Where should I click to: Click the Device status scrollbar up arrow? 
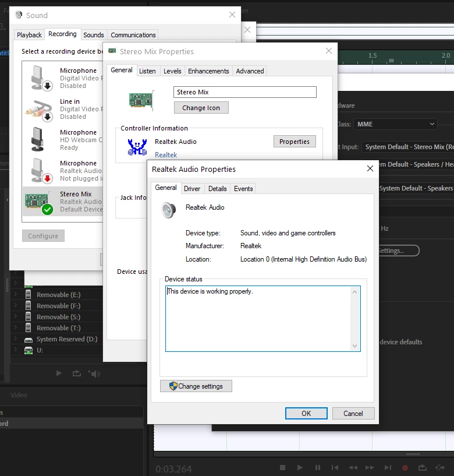pyautogui.click(x=355, y=292)
